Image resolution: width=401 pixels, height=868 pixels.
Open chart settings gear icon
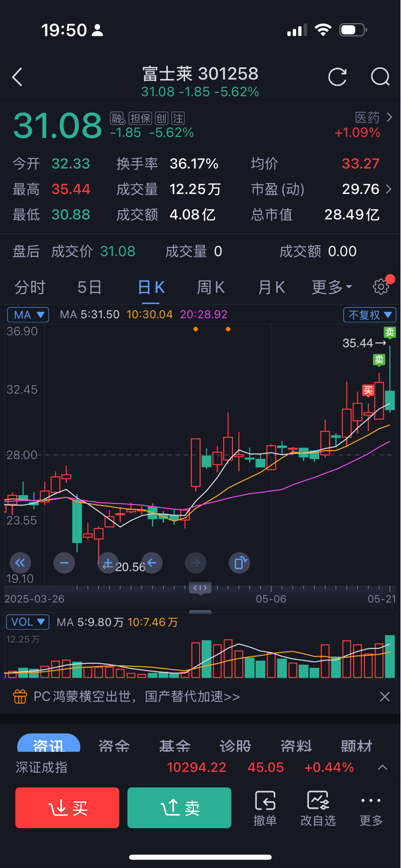(x=381, y=287)
